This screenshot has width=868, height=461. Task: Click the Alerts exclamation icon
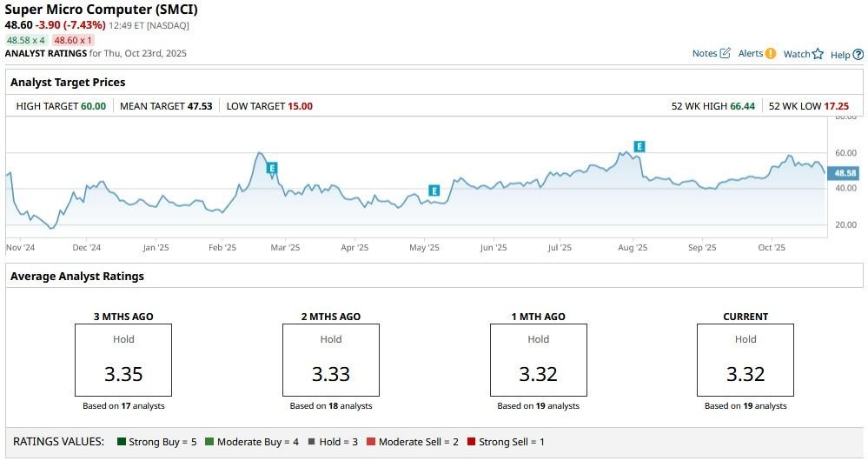click(771, 53)
